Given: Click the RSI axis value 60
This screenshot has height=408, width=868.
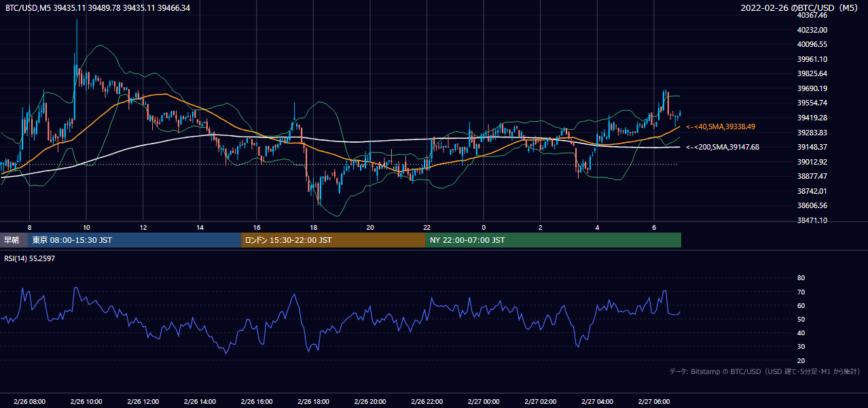Looking at the screenshot, I should click(801, 305).
